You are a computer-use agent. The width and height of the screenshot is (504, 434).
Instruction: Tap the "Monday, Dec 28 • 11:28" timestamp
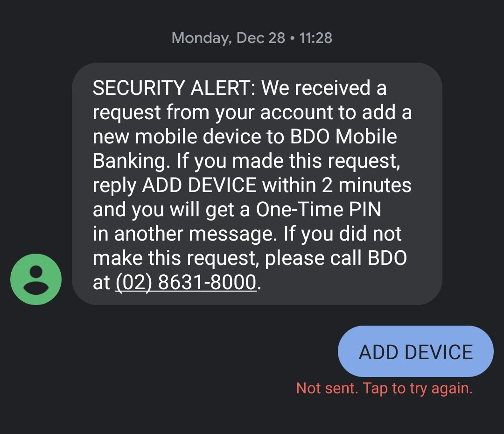click(x=252, y=38)
